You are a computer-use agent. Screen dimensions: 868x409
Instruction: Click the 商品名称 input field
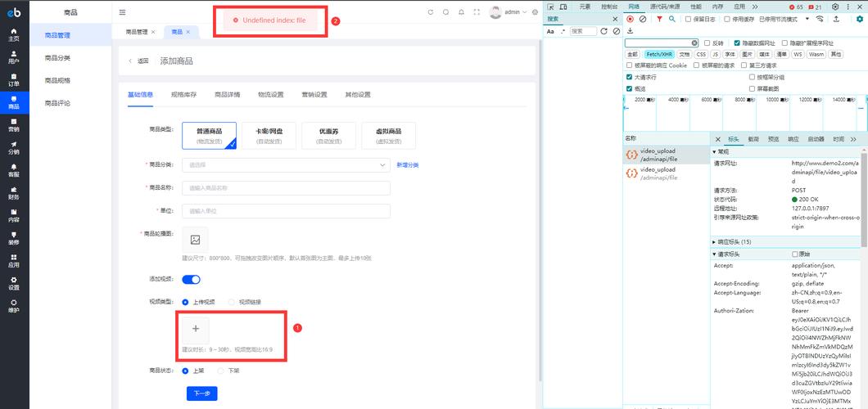point(287,188)
